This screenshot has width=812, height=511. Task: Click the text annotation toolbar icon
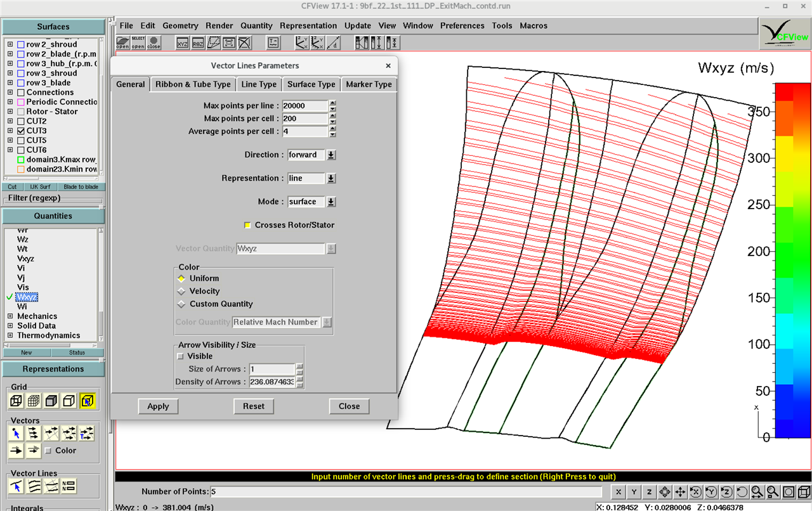pyautogui.click(x=273, y=43)
